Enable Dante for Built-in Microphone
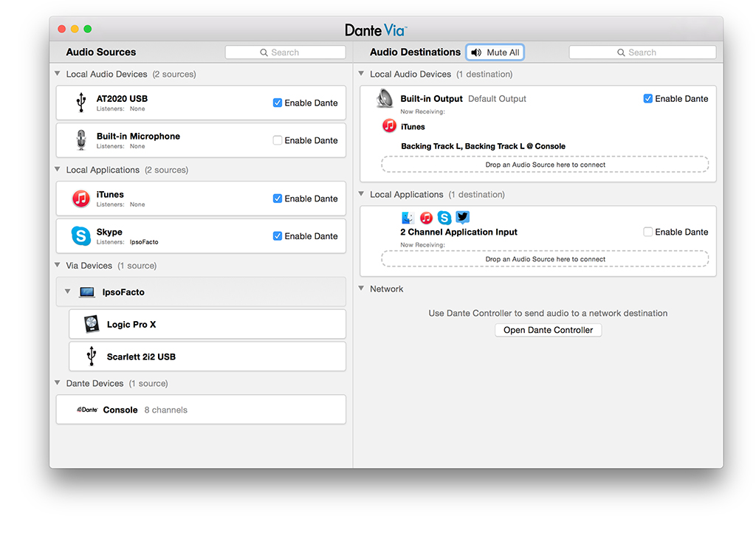This screenshot has width=756, height=544. point(278,140)
